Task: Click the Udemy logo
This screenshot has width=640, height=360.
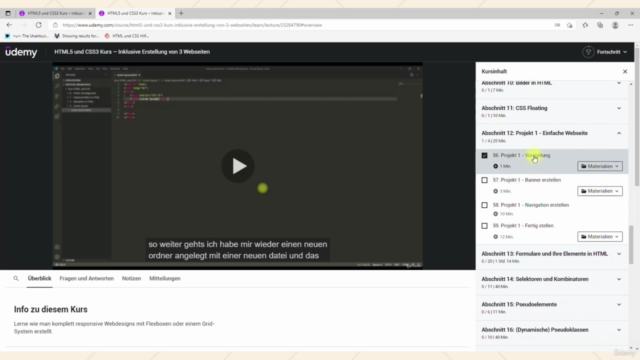Action: (x=21, y=52)
